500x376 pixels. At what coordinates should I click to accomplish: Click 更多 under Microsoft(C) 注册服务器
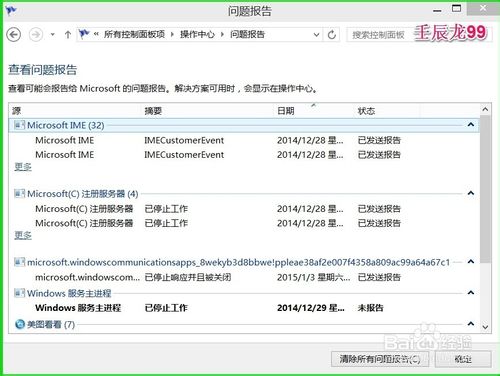tap(23, 235)
